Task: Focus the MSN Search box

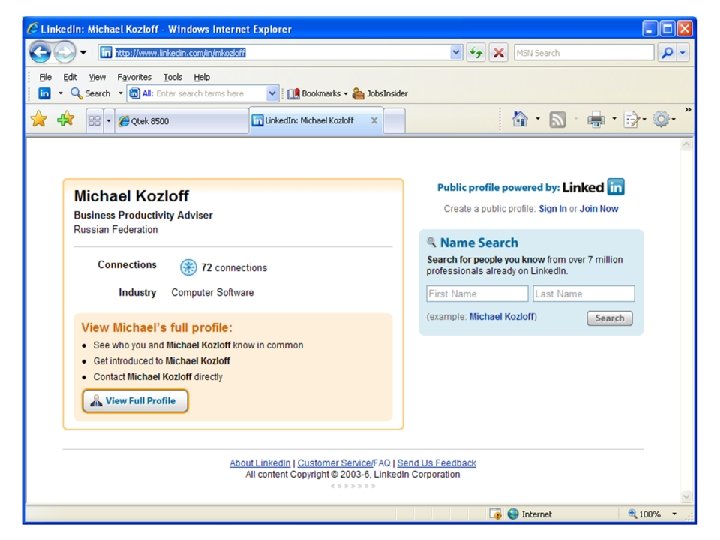Action: point(584,53)
